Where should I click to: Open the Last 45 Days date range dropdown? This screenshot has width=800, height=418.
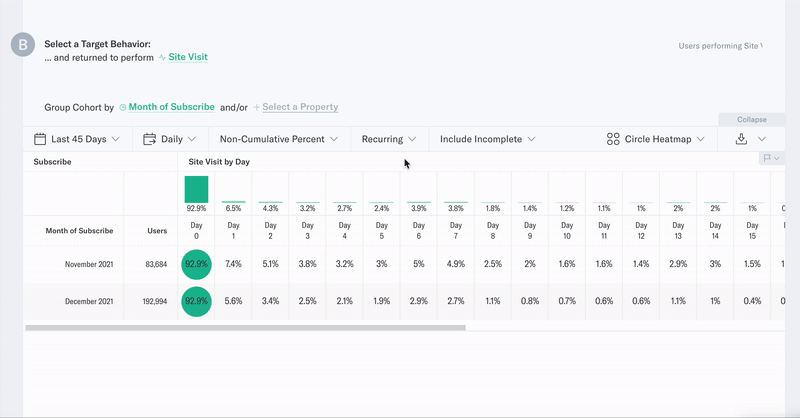[77, 139]
